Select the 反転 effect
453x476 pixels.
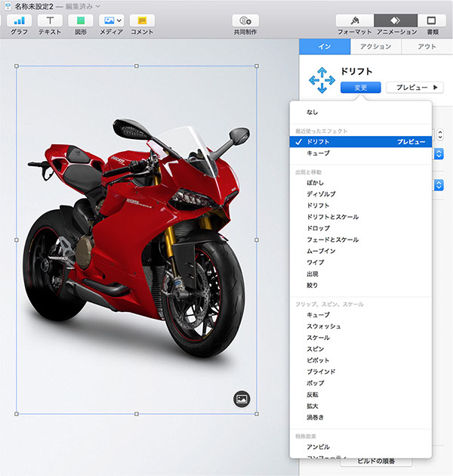click(x=361, y=394)
